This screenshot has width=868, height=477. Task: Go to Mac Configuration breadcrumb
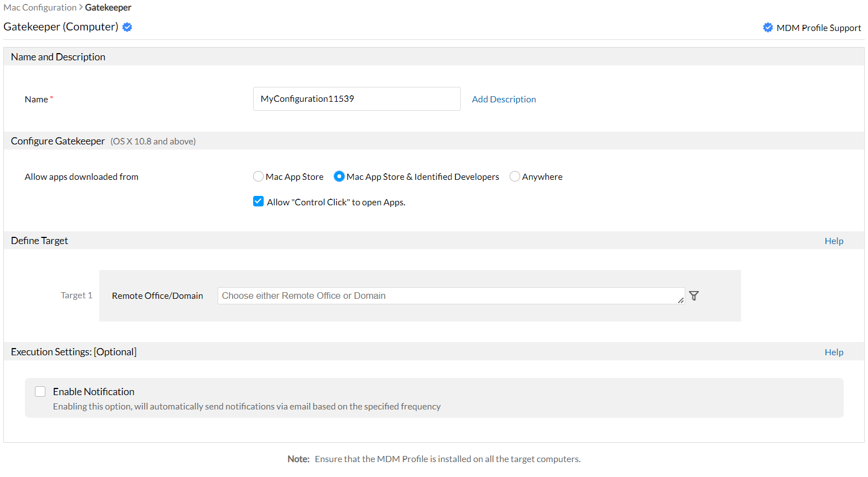point(40,8)
